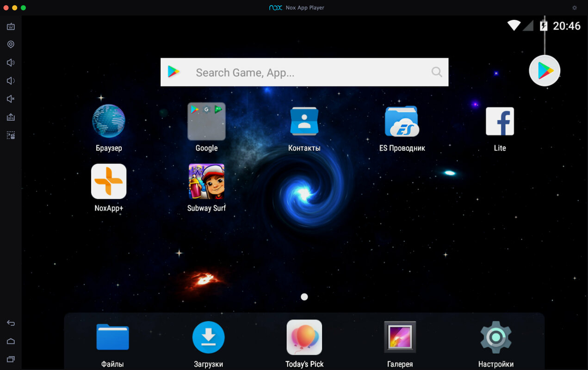Open the Контакты app
The image size is (588, 370).
coord(304,122)
